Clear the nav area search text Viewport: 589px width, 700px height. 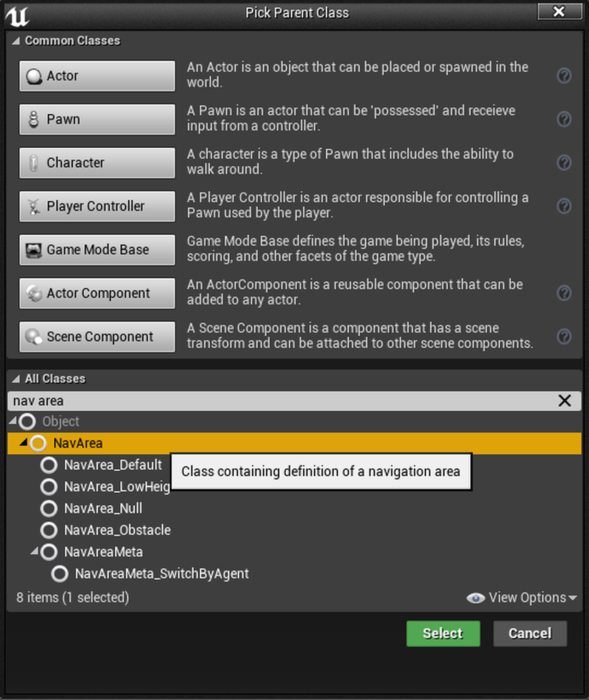point(565,401)
